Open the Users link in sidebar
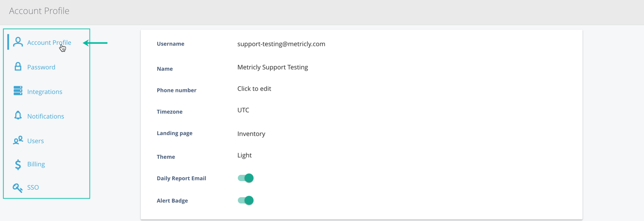This screenshot has width=644, height=221. (x=35, y=141)
